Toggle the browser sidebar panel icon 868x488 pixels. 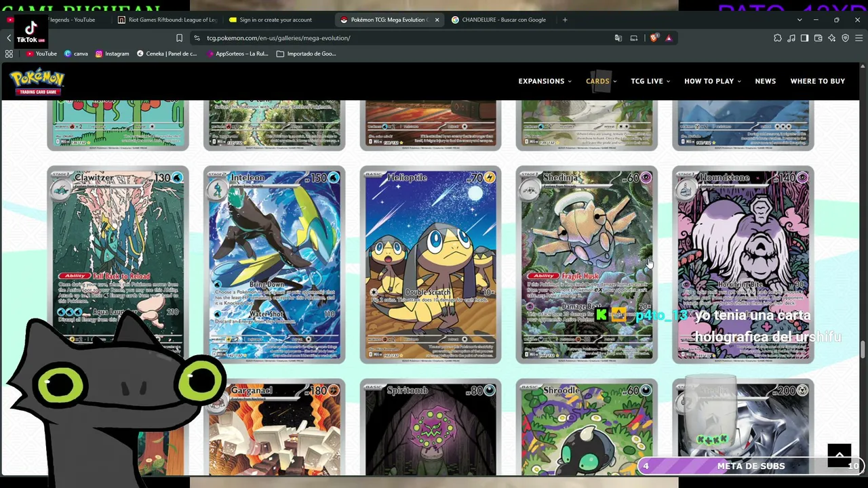804,38
